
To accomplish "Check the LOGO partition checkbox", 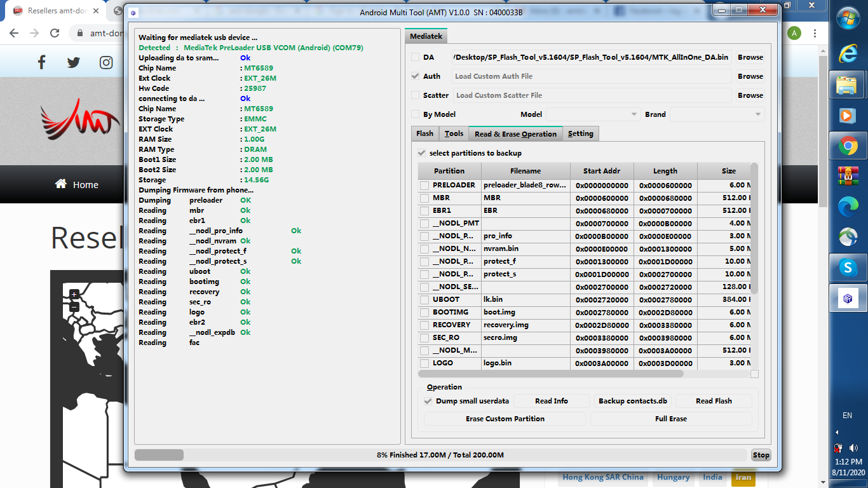I will [x=424, y=363].
